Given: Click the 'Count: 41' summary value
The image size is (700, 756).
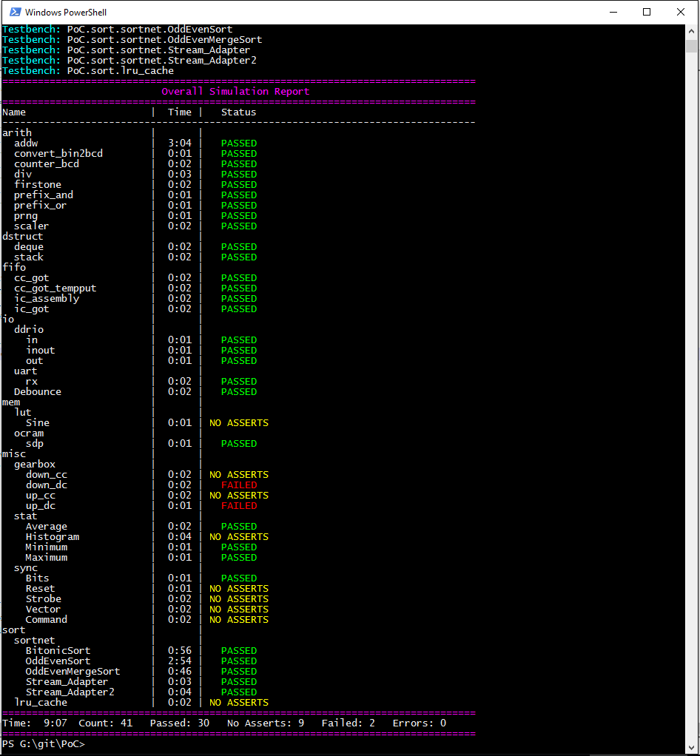Looking at the screenshot, I should (105, 723).
